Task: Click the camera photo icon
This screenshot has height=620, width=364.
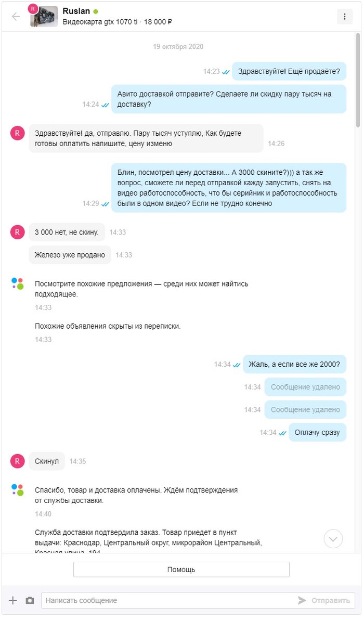Action: click(30, 600)
